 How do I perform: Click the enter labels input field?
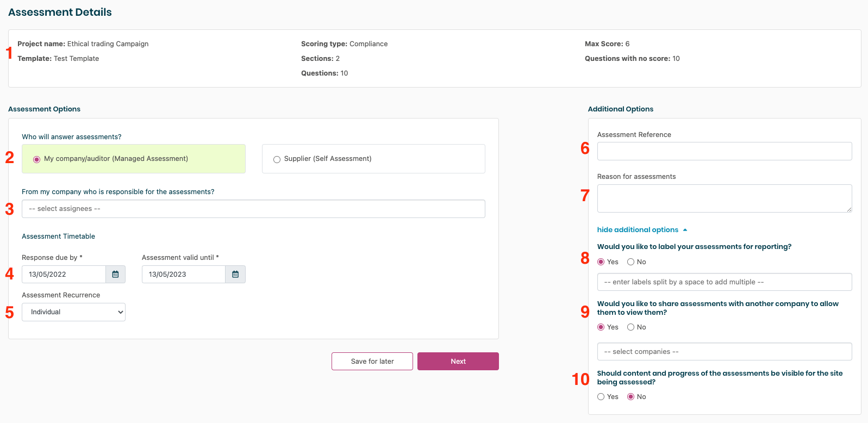coord(724,282)
